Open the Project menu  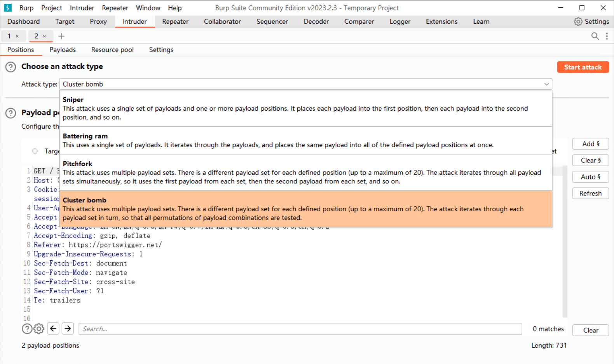pos(52,8)
